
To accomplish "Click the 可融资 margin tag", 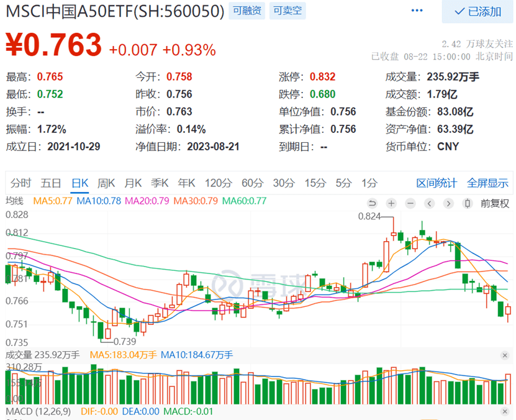I will click(x=247, y=11).
